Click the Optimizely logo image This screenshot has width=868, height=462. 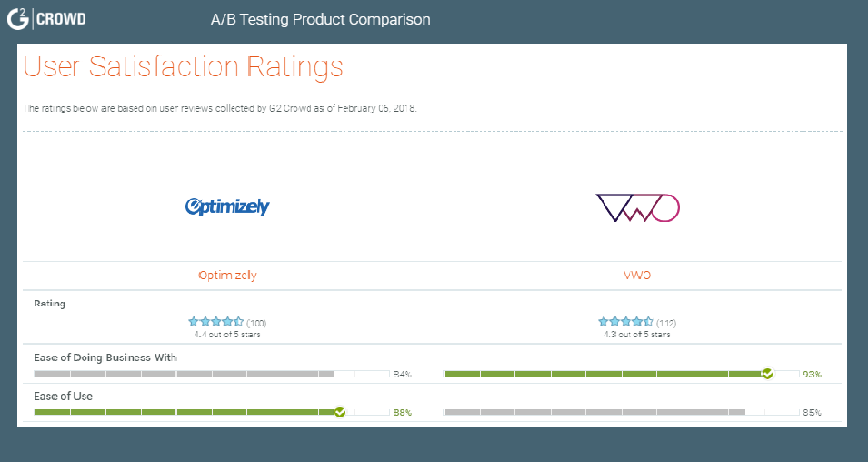tap(227, 207)
